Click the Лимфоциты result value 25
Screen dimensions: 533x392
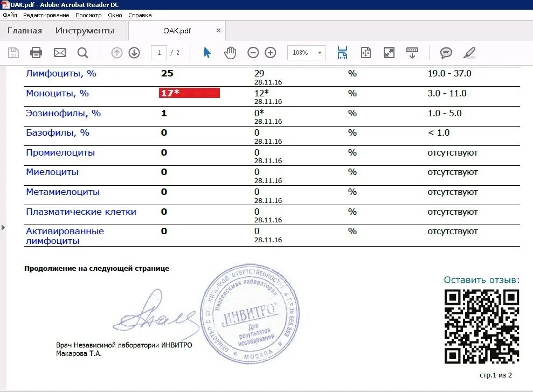pyautogui.click(x=167, y=73)
